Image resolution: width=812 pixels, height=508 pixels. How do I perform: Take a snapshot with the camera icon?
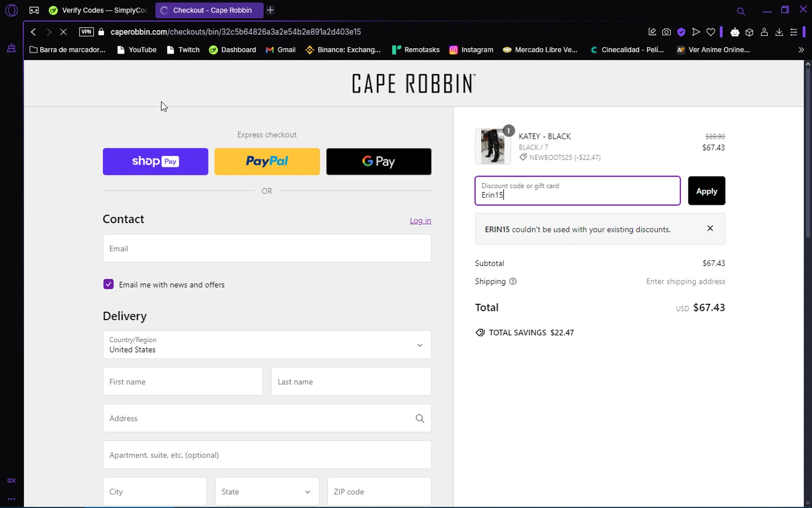tap(666, 32)
